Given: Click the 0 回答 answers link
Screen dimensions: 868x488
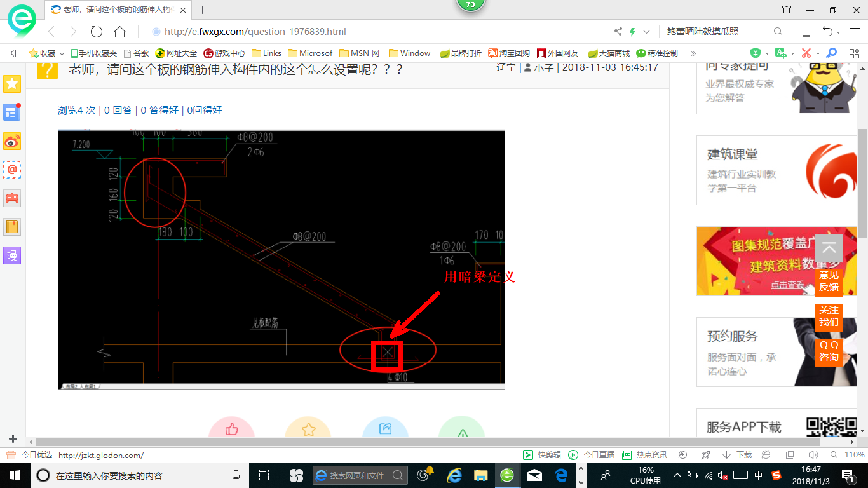Looking at the screenshot, I should tap(118, 110).
